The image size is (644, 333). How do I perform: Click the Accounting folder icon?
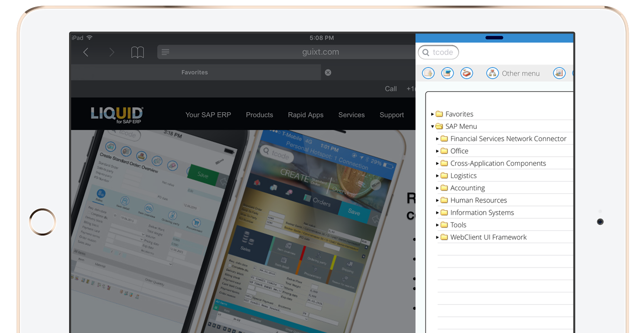444,188
